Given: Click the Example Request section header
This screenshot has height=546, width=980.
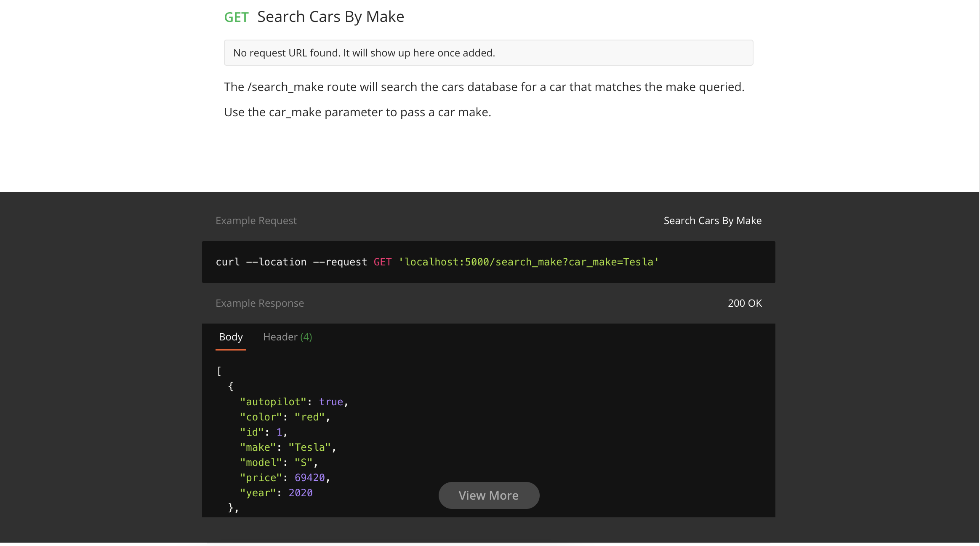Looking at the screenshot, I should (256, 220).
